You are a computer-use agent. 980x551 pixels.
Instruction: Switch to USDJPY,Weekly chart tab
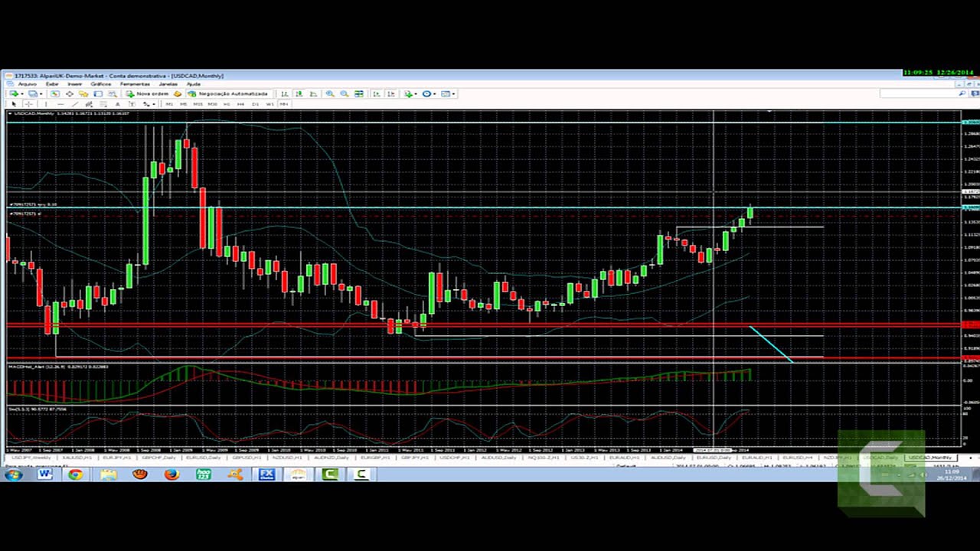point(31,458)
